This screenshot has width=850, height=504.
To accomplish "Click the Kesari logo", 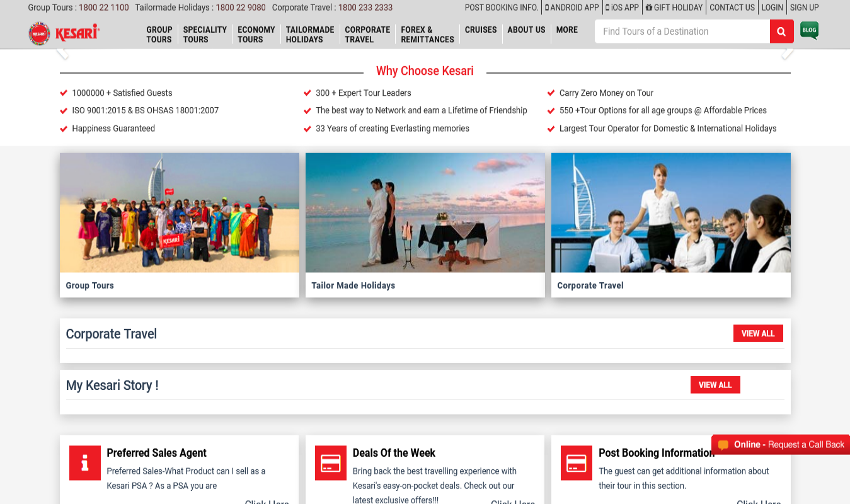I will 64,33.
